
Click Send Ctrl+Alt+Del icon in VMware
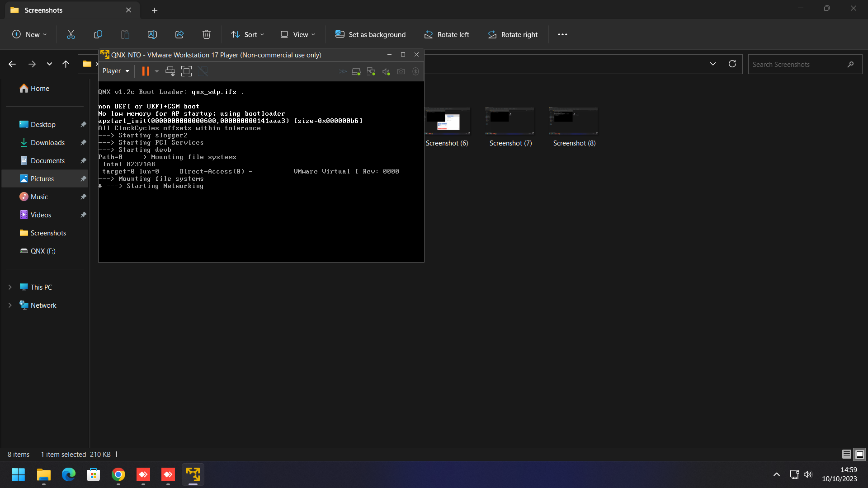pyautogui.click(x=170, y=71)
